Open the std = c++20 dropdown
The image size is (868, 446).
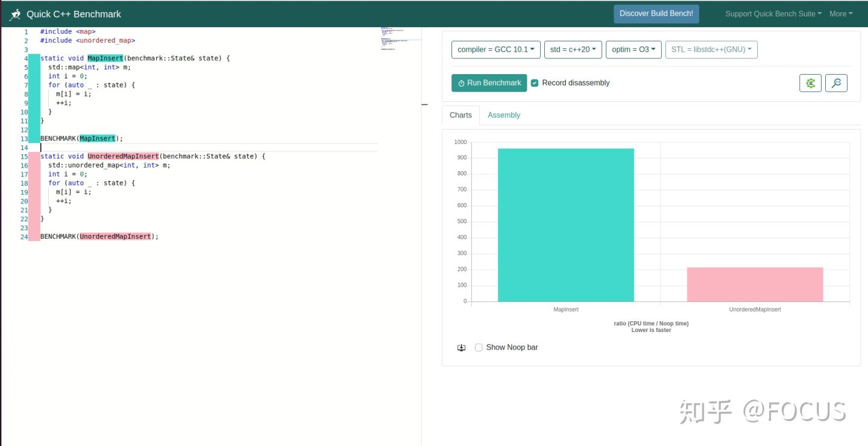tap(573, 49)
